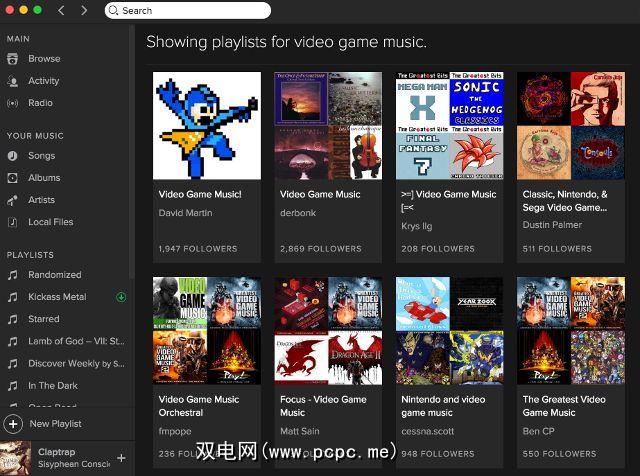Click the Local Files icon

[x=13, y=222]
